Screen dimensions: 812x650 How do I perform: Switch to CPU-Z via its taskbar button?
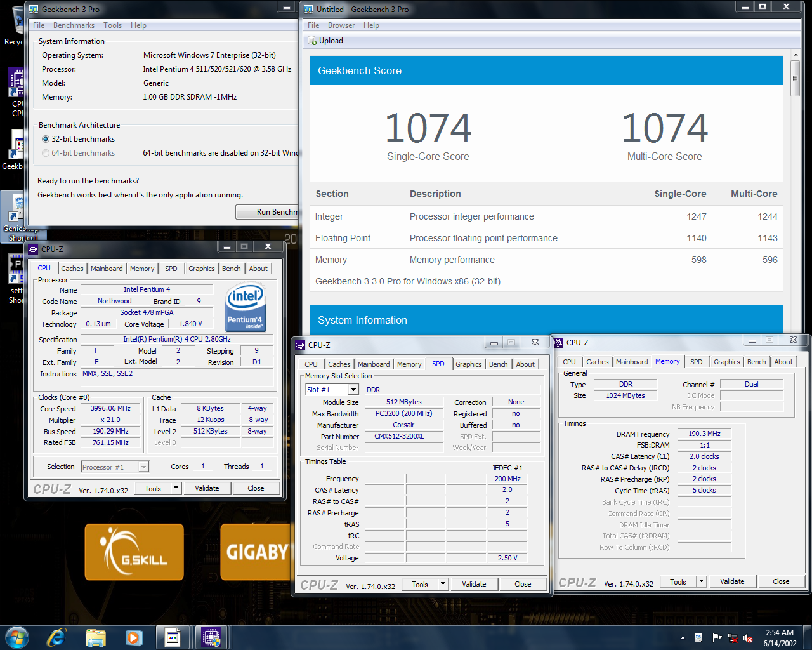click(211, 637)
